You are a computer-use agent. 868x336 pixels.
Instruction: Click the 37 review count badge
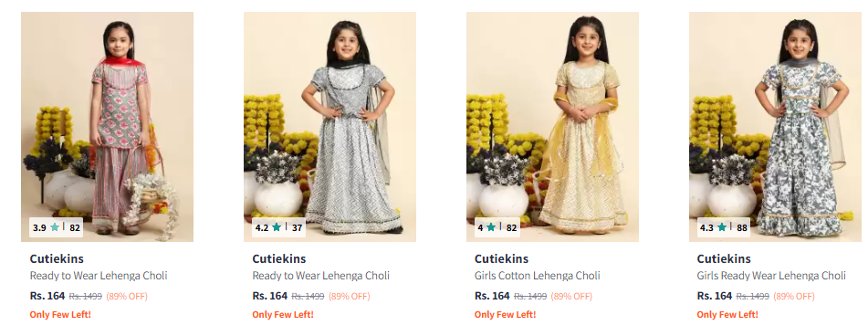298,227
